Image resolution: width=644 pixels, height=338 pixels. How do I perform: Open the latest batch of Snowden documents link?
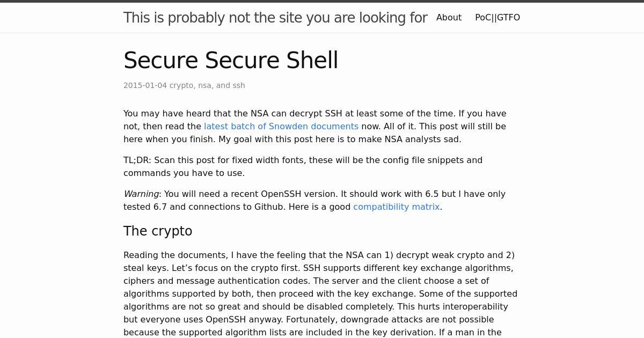(281, 127)
